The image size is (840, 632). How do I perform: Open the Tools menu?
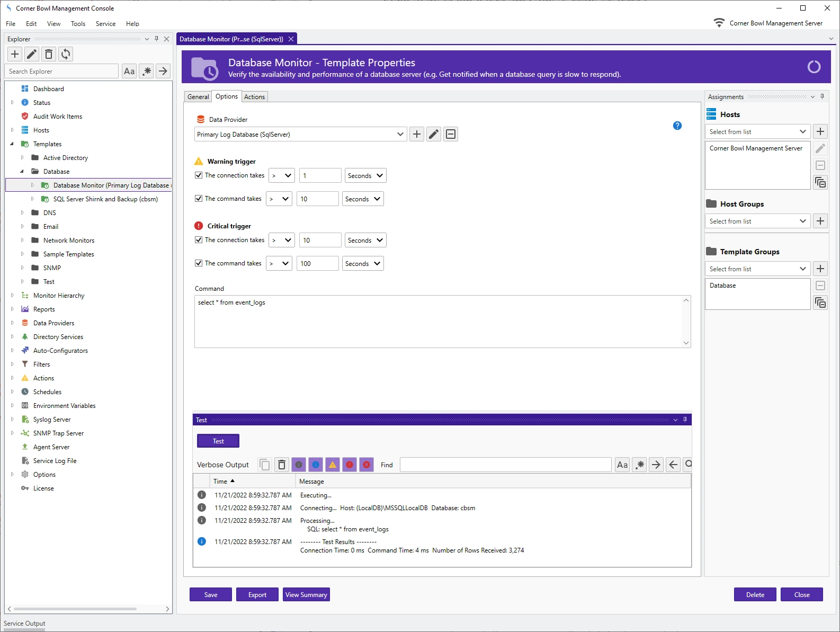click(78, 24)
